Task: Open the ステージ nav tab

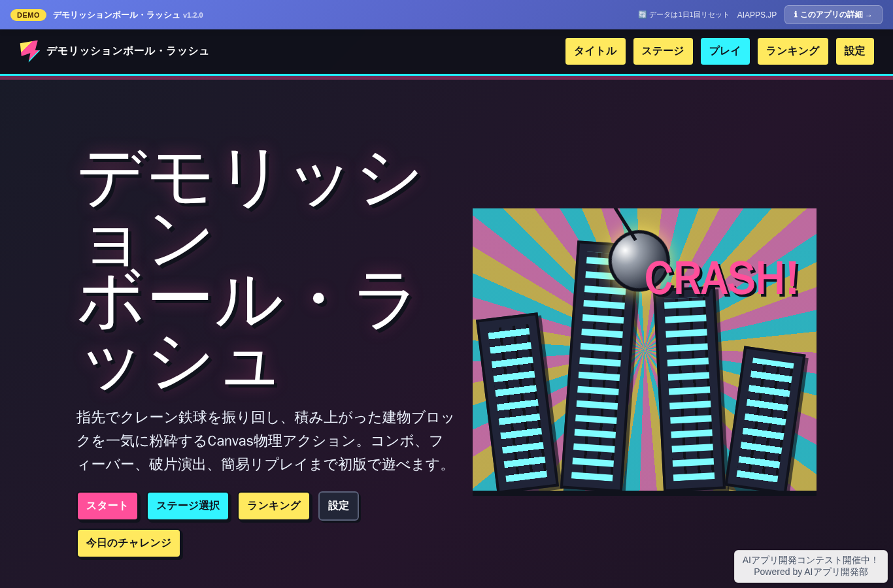Action: (663, 51)
